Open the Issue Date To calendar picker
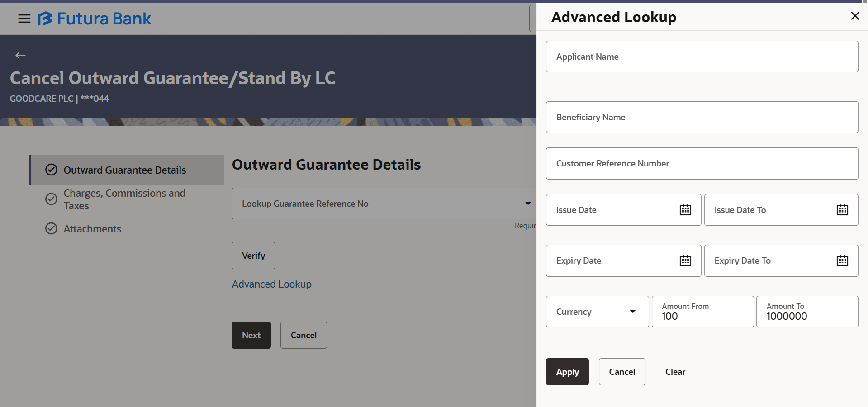This screenshot has height=407, width=868. [x=841, y=209]
